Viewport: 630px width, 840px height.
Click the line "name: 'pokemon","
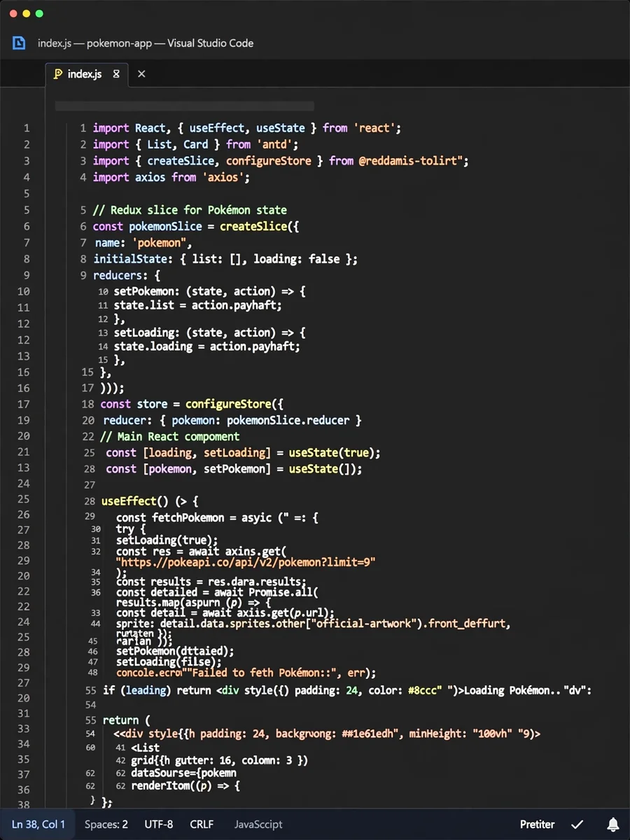click(143, 242)
